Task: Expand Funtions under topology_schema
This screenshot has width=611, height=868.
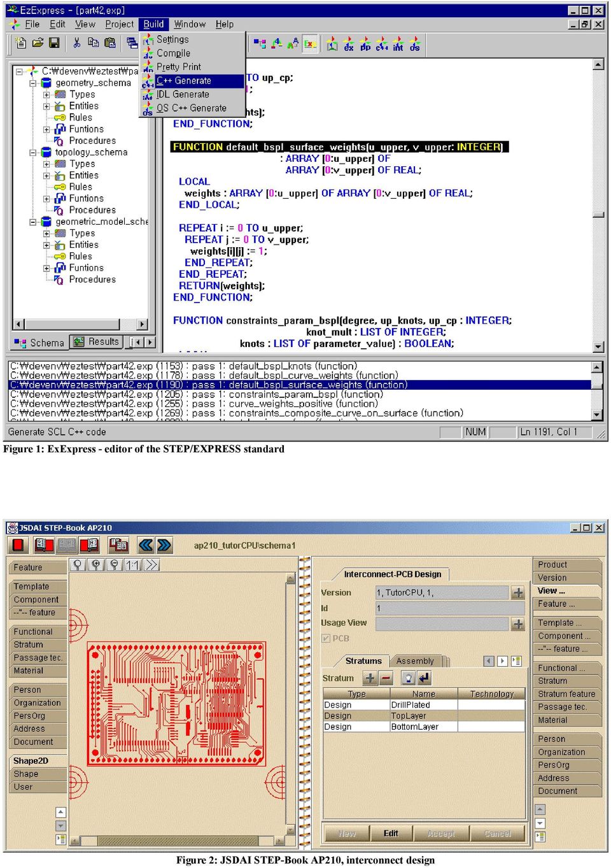Action: (x=46, y=199)
